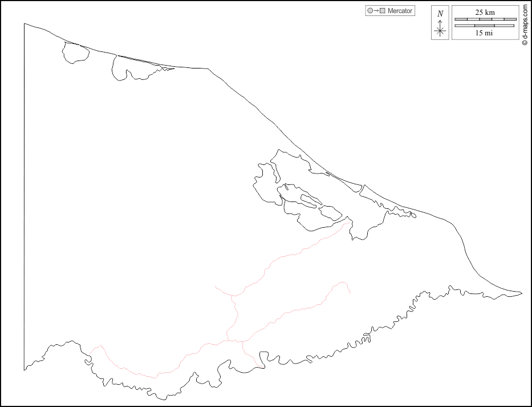
Task: Click the 15 mi scale bar
Action: coord(484,26)
